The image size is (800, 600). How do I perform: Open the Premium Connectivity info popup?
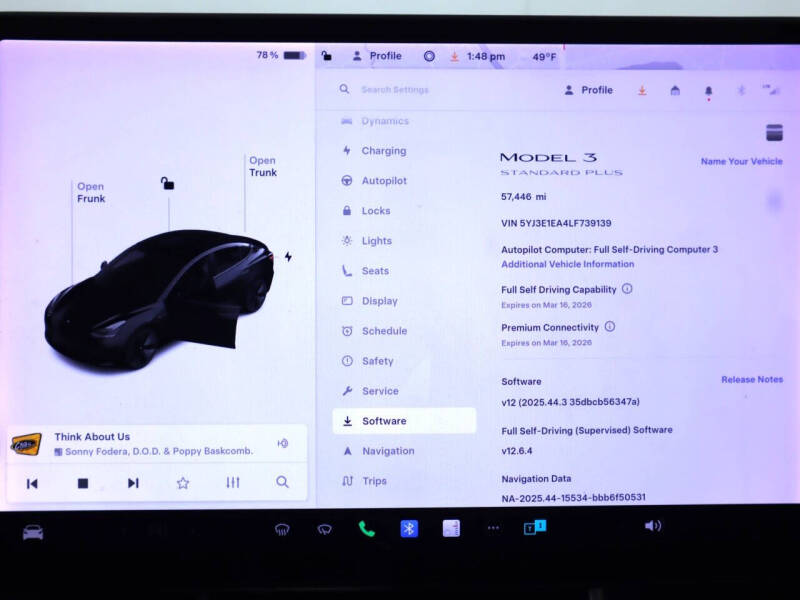click(x=612, y=327)
